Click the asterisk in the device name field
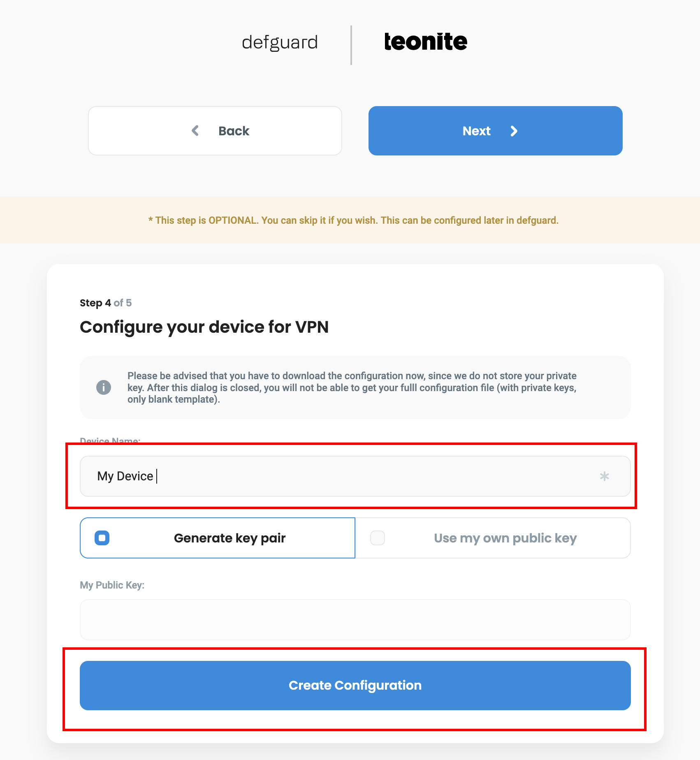This screenshot has height=760, width=700. (604, 476)
